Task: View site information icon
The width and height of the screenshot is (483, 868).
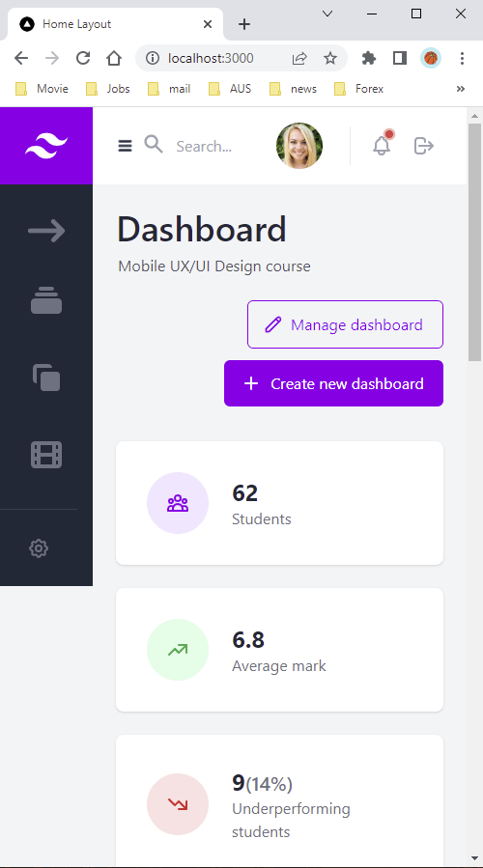Action: pos(152,58)
